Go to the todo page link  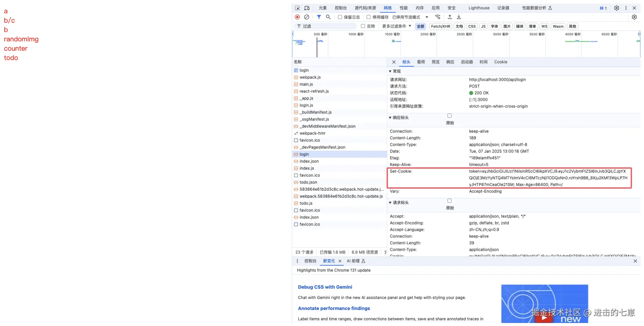click(x=11, y=58)
